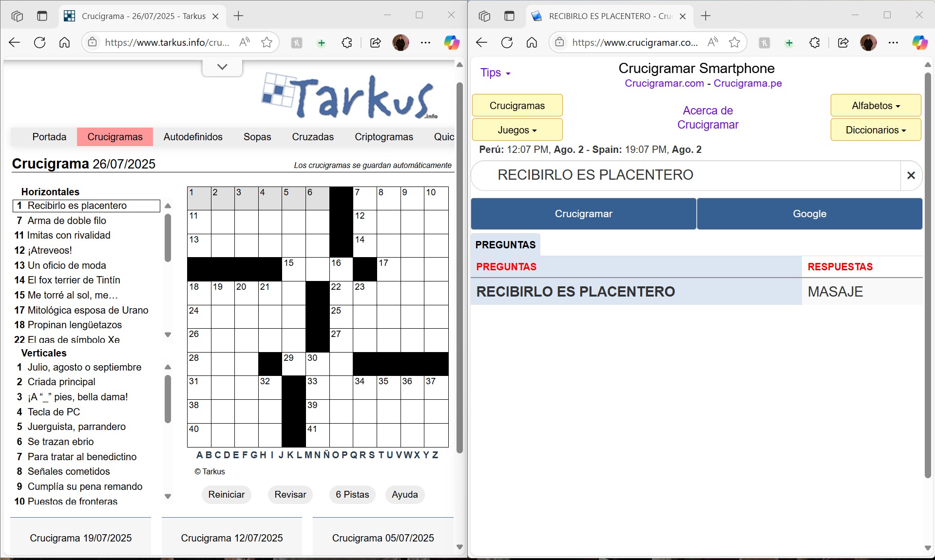Click Share icon in right browser toolbar

(843, 43)
